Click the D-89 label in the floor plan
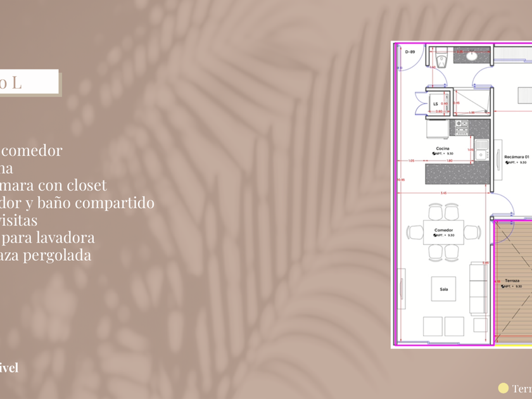The height and width of the screenshot is (399, 532). [410, 52]
